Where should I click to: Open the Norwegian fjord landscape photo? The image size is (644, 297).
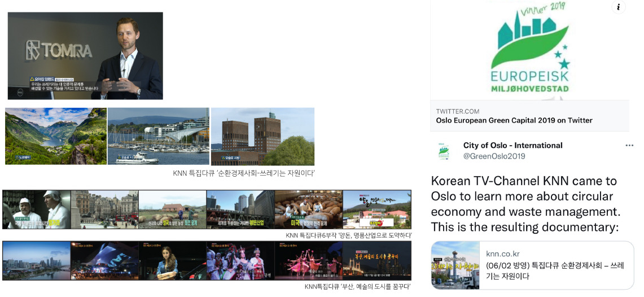pyautogui.click(x=56, y=137)
